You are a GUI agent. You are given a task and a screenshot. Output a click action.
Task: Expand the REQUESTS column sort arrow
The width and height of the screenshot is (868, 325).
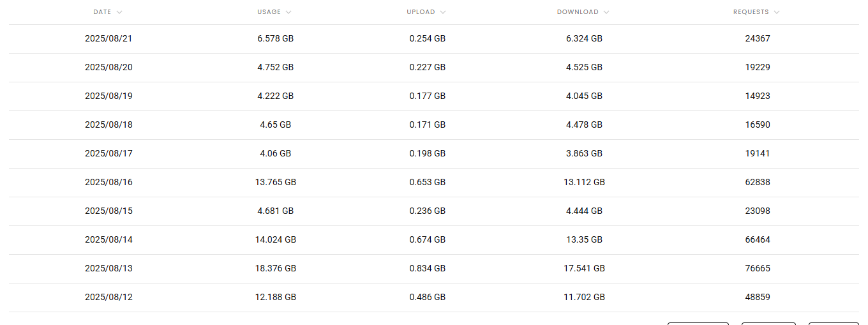777,12
